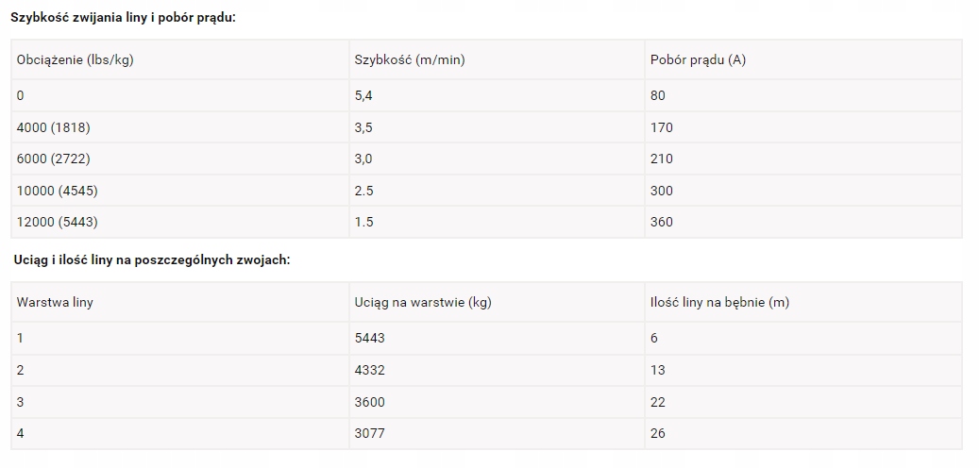Click the 'Obciążenie (lbs/kg)' column header

76,59
